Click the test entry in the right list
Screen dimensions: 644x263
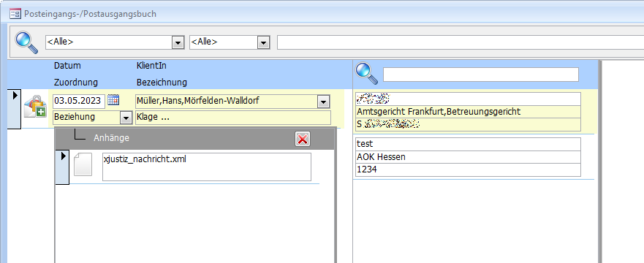(468, 144)
